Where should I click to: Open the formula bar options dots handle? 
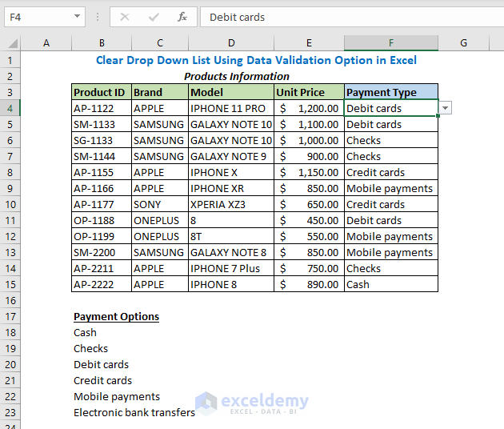[x=98, y=17]
